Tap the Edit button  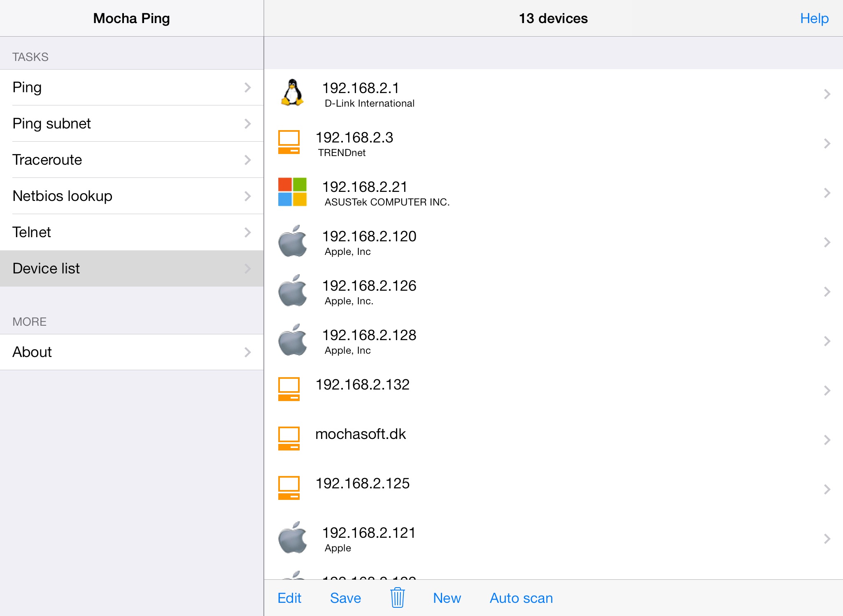coord(289,598)
